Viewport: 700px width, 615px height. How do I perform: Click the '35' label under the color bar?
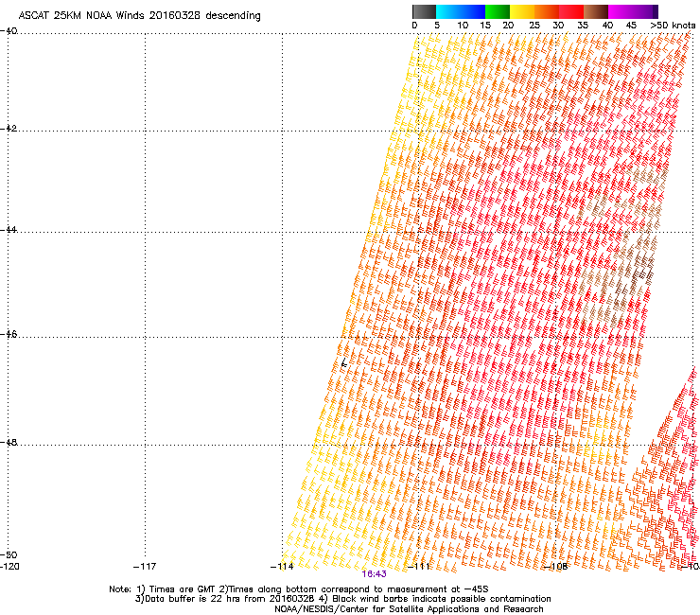[x=583, y=26]
